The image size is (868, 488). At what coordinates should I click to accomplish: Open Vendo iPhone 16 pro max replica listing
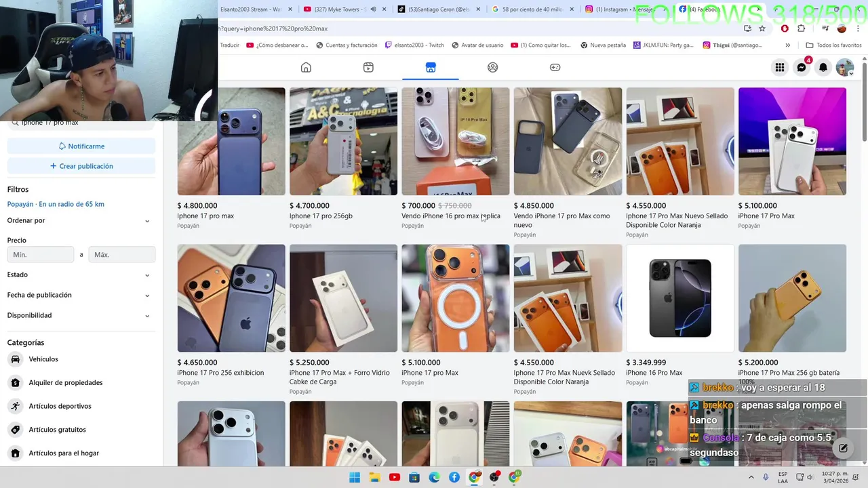click(x=456, y=159)
